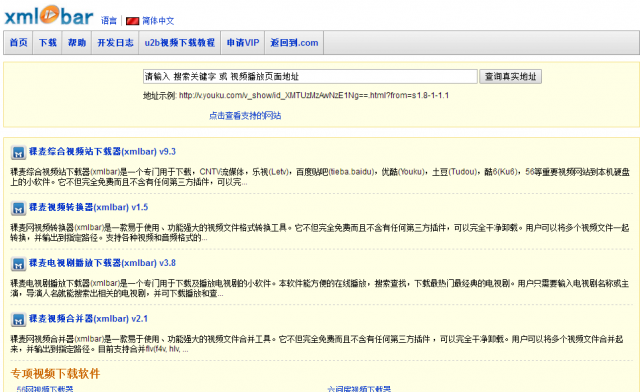Open 稞麦综合视频站下载器(xmlbar) v9.3 link

(102, 151)
